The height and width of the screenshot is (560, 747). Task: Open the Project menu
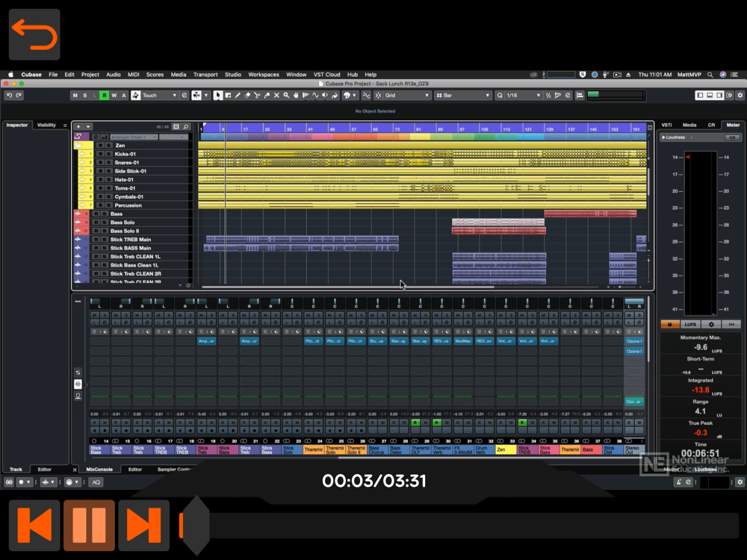click(x=90, y=75)
